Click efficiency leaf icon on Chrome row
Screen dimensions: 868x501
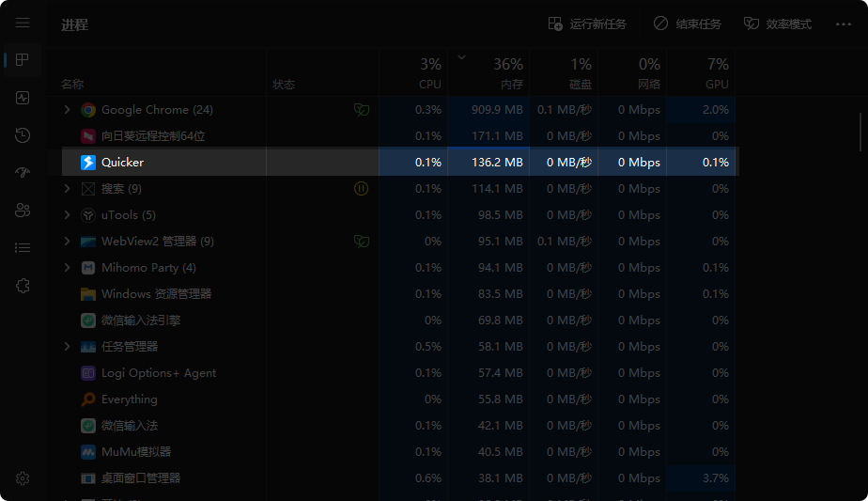tap(362, 110)
